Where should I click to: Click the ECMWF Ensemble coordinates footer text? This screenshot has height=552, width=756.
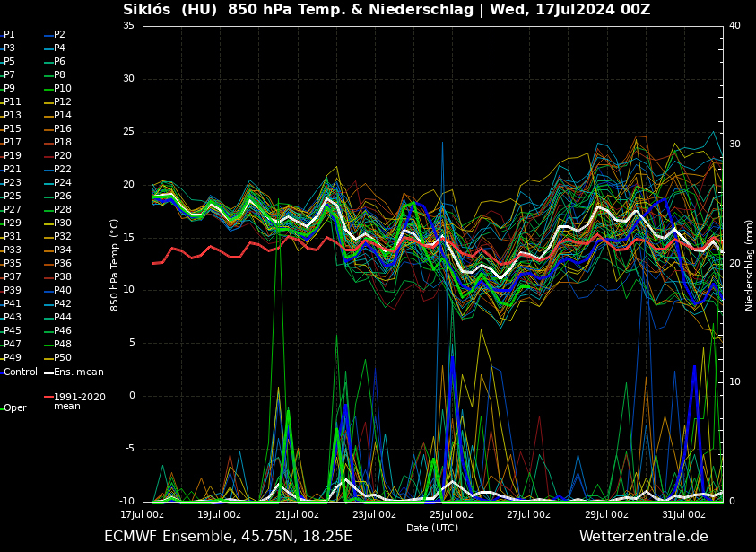point(228,537)
